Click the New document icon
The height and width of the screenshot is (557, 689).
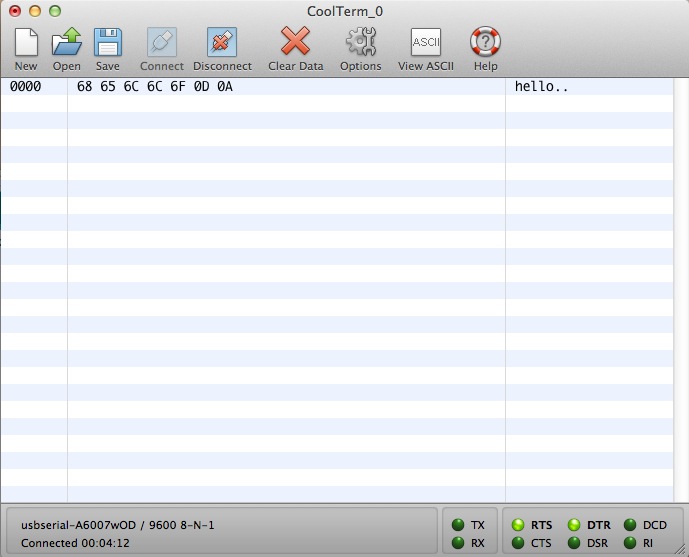click(26, 43)
